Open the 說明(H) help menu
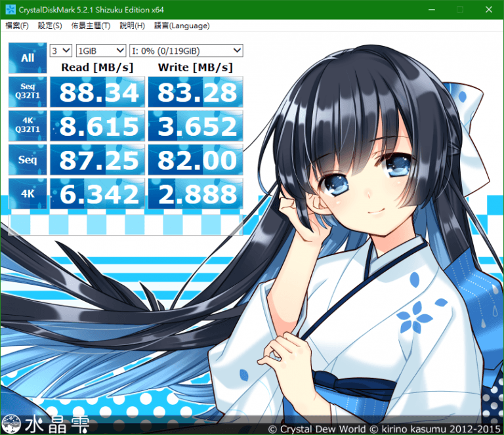 132,26
